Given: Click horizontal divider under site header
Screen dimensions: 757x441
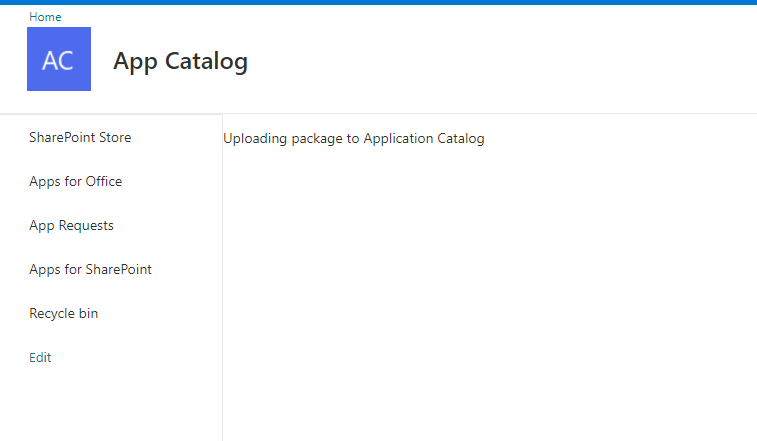Looking at the screenshot, I should [x=400, y=113].
